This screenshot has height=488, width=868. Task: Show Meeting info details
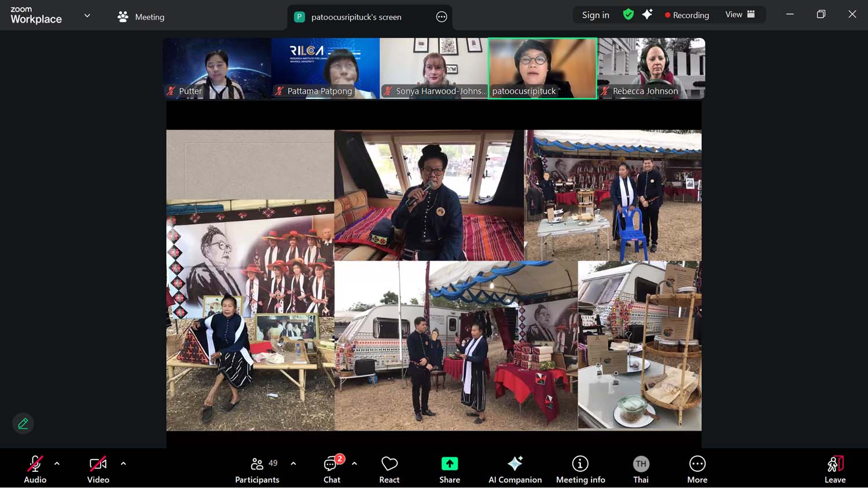(580, 469)
